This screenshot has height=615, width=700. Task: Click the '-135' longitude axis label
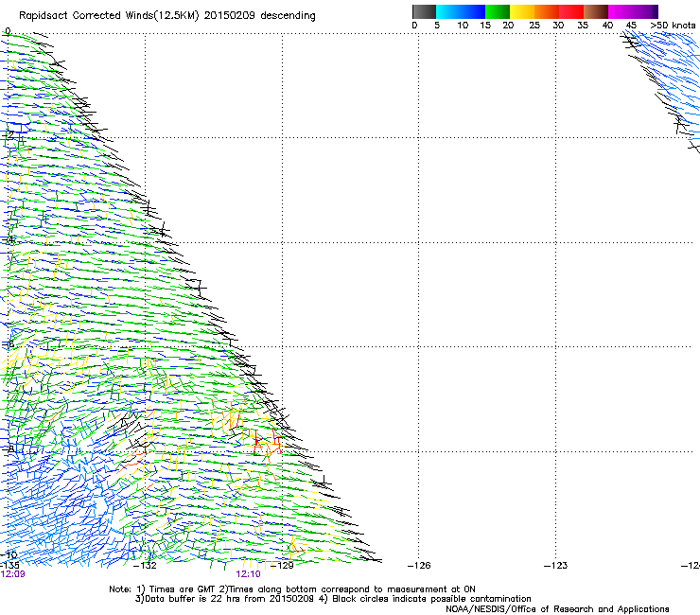(9, 566)
